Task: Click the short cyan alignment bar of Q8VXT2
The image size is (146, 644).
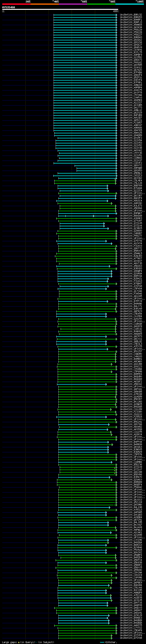Action: point(96,165)
